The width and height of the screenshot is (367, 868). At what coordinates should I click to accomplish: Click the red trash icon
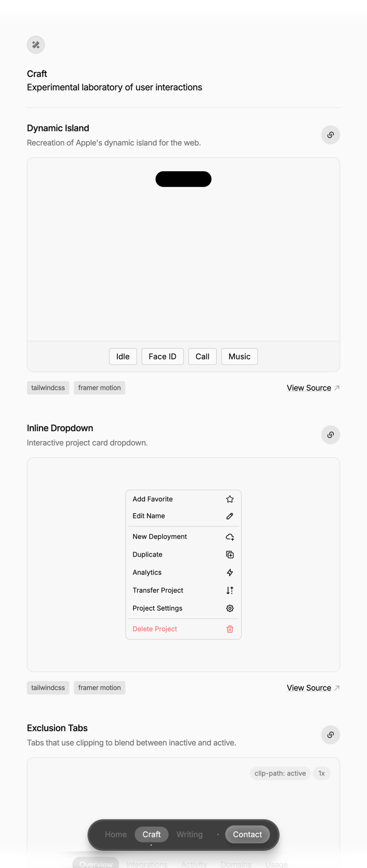click(x=230, y=629)
